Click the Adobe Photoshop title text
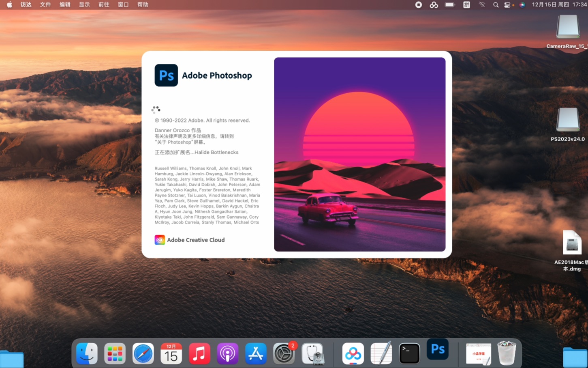This screenshot has height=368, width=588. [217, 75]
